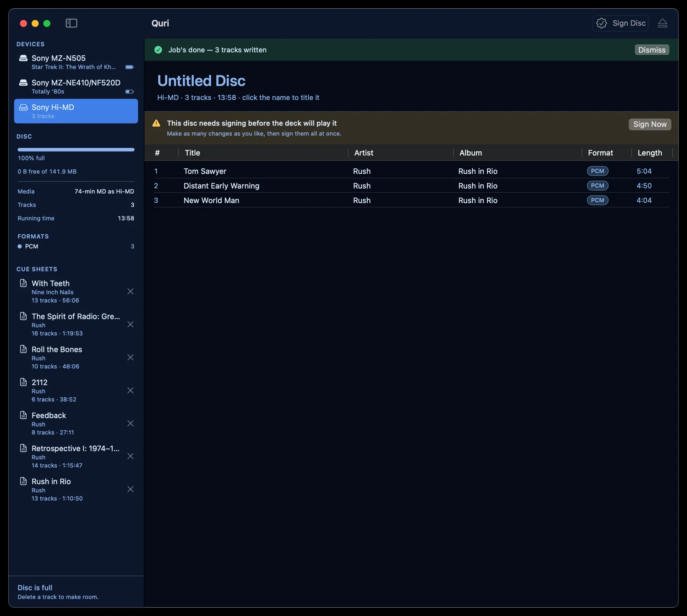Click the green job done checkmark icon

tap(158, 50)
